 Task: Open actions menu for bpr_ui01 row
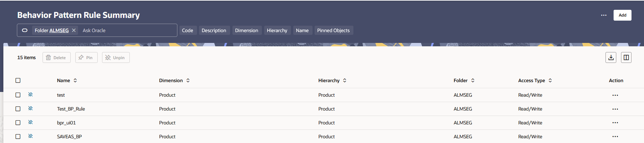[615, 123]
